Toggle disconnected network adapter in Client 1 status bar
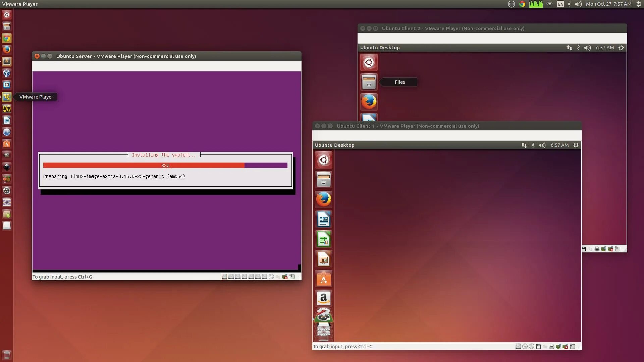 click(x=565, y=347)
